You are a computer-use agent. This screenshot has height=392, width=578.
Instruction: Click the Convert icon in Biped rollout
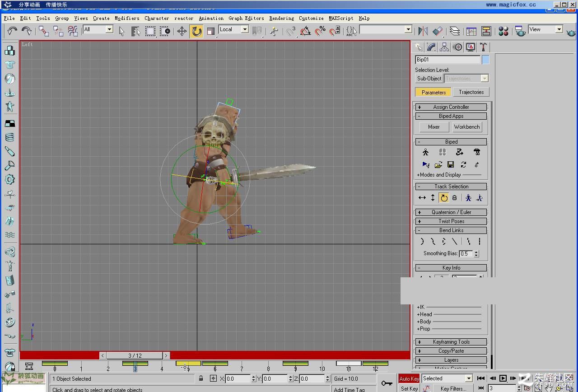(x=463, y=164)
